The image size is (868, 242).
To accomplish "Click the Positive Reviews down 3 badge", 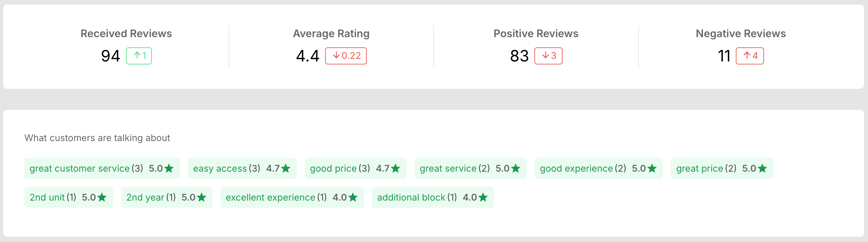I will [548, 56].
